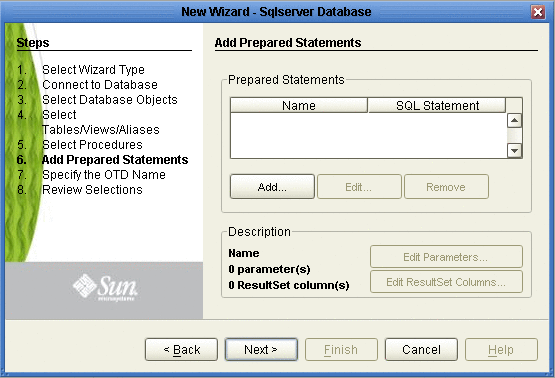Image resolution: width=555 pixels, height=378 pixels.
Task: Click the scroll up arrow in statements table
Action: 514,121
